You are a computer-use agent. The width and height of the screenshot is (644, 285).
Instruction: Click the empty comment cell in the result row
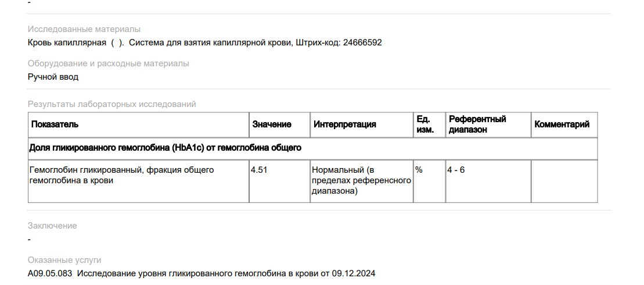[x=564, y=181]
